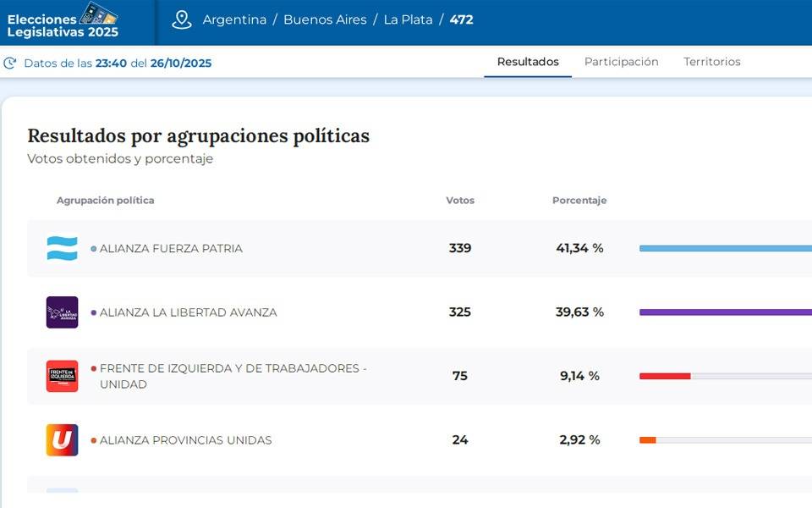Navigate to Buenos Aires breadcrumb level
Image resolution: width=812 pixels, height=508 pixels.
click(x=325, y=19)
